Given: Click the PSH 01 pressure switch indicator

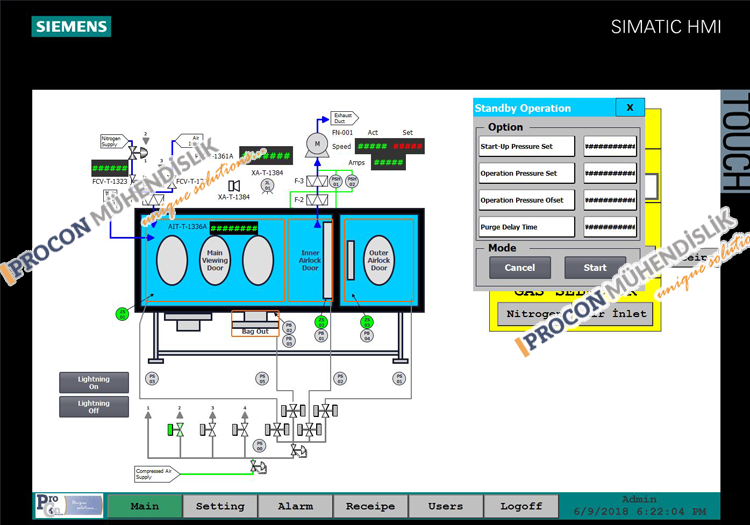Looking at the screenshot, I should coord(336,181).
